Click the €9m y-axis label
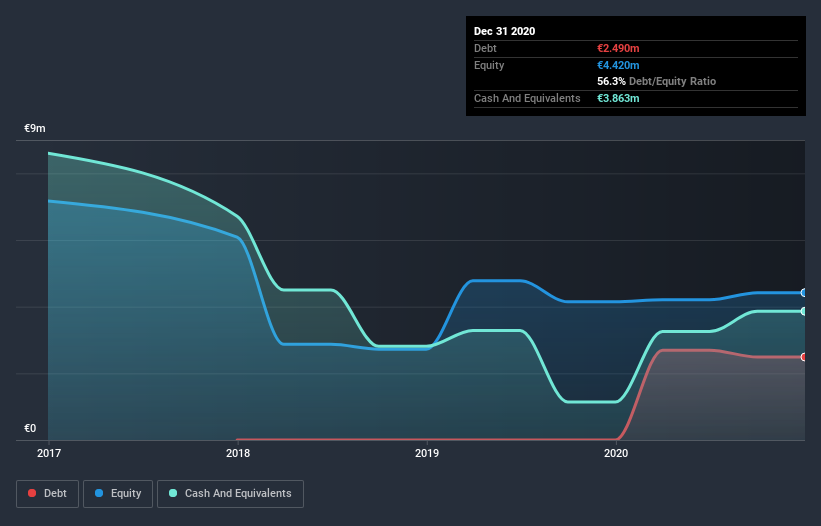Screen dimensions: 821x526 [x=35, y=128]
